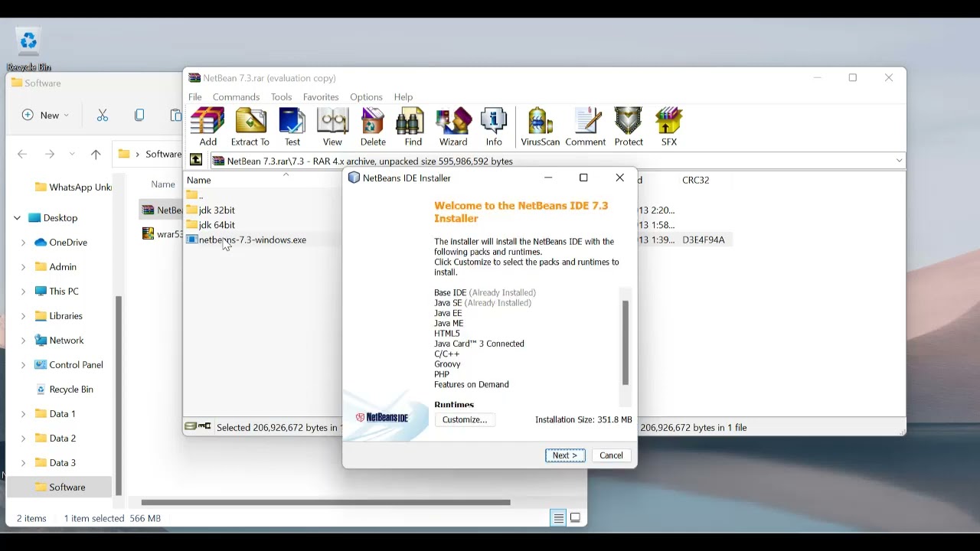Expand the Admin tree node
This screenshot has width=980, height=551.
click(23, 267)
